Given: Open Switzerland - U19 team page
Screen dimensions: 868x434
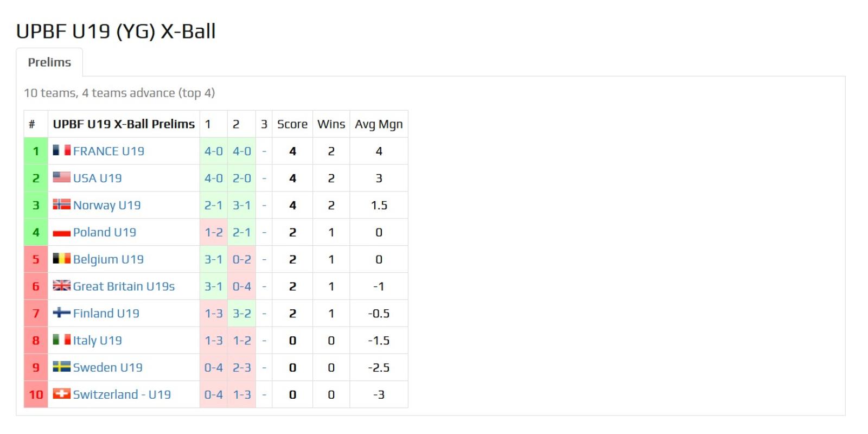Looking at the screenshot, I should click(x=122, y=394).
